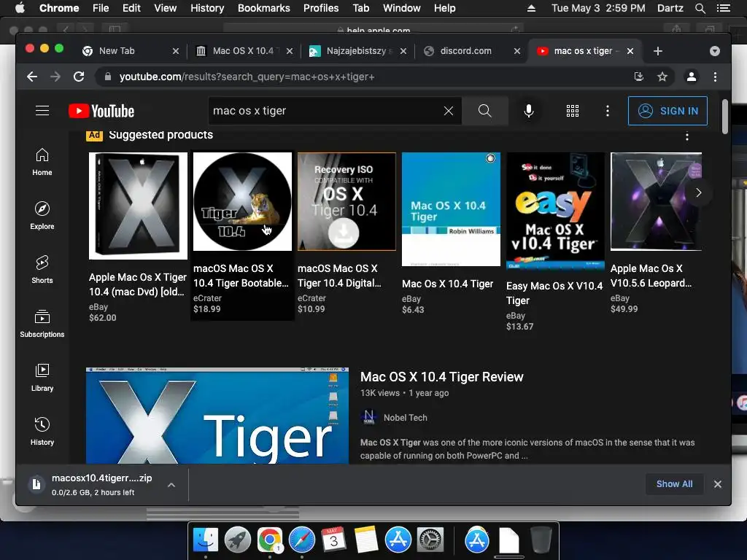Open Easy Mac Os X V10.4 Tiger listing
This screenshot has width=747, height=560.
tap(555, 242)
